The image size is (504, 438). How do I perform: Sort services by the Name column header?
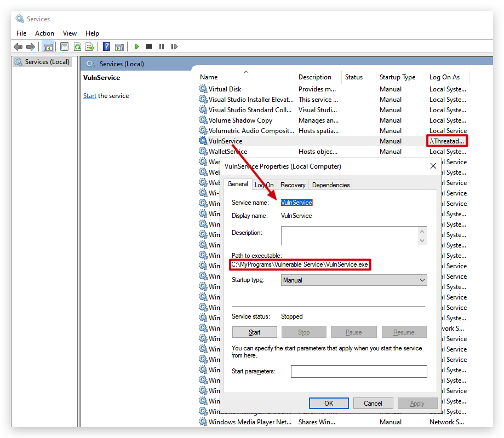(x=246, y=77)
